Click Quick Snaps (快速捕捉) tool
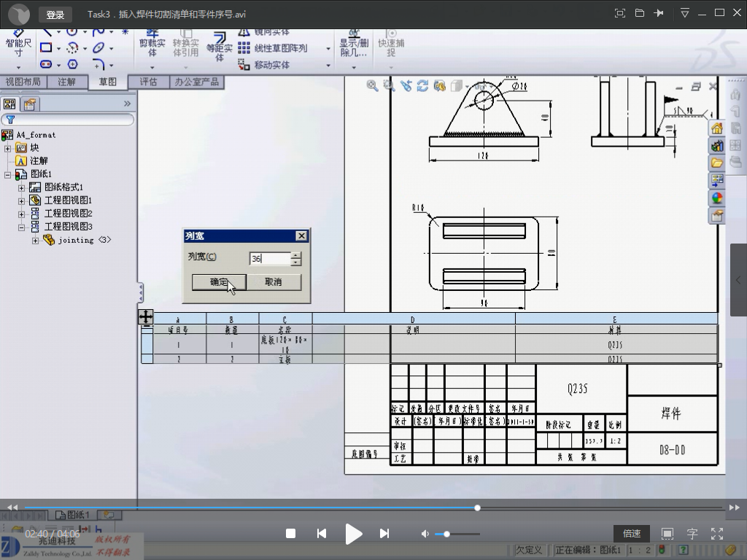 click(x=391, y=43)
